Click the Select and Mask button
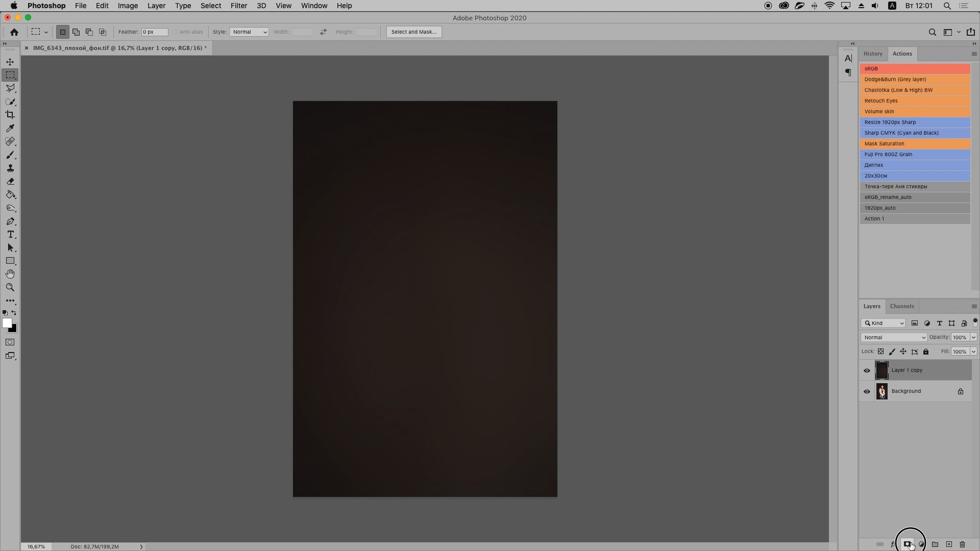 click(413, 32)
